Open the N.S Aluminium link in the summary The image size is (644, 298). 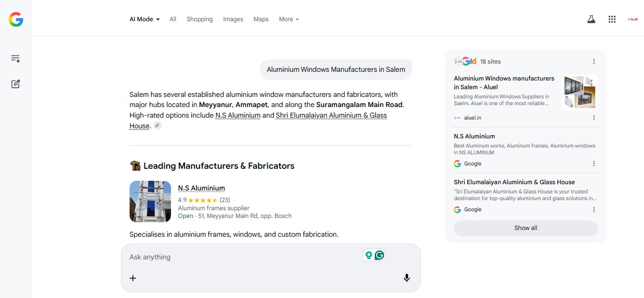tap(238, 116)
